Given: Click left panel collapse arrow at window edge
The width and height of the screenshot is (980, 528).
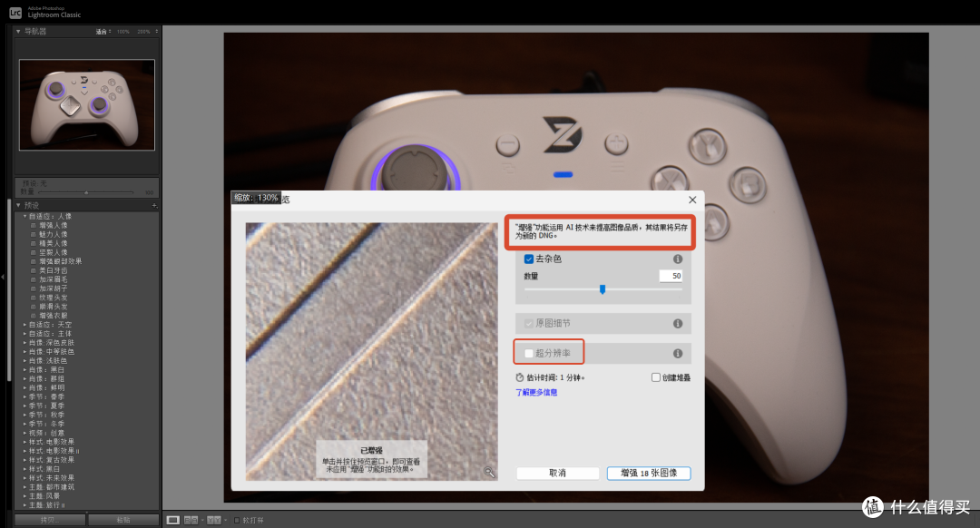Looking at the screenshot, I should coord(3,276).
